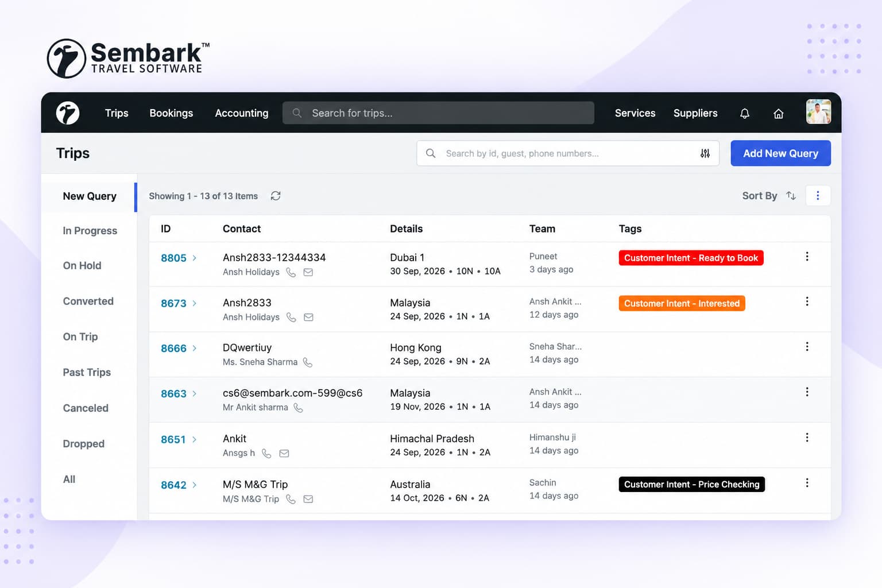Viewport: 882px width, 588px height.
Task: Call M/S M&G Trip contact on 8642
Action: tap(291, 499)
